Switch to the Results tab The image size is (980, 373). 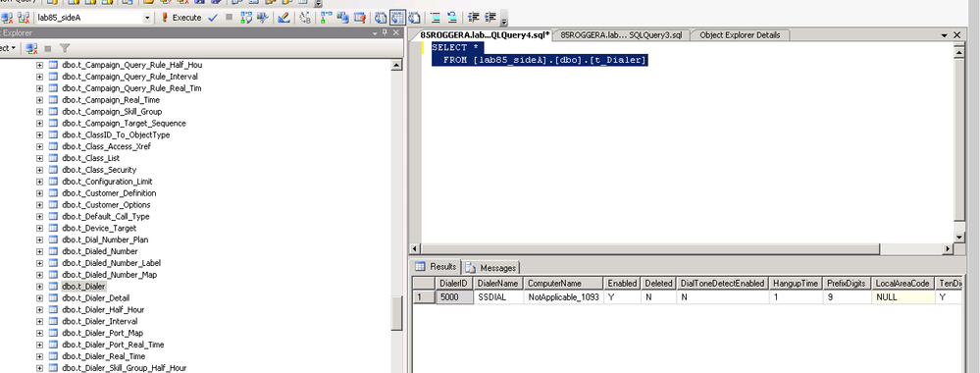point(437,267)
